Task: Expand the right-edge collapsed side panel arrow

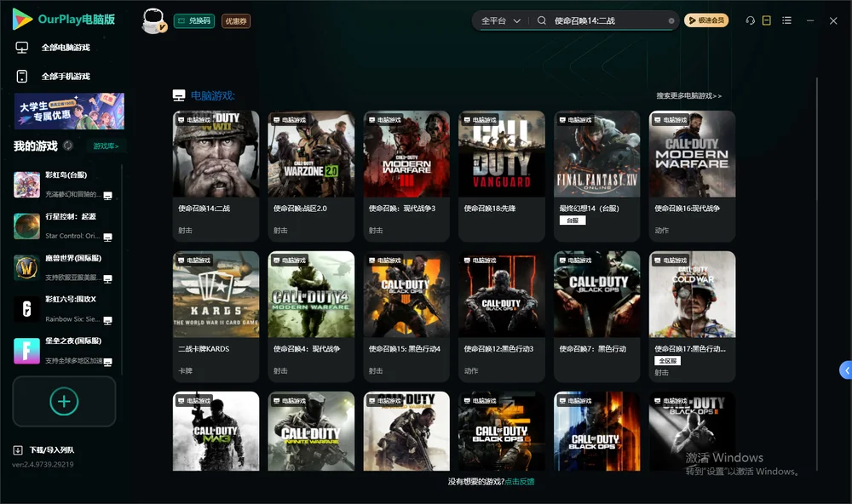Action: tap(846, 370)
